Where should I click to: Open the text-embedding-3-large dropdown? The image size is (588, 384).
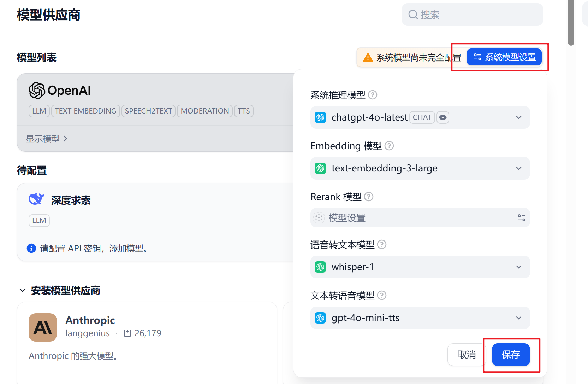(420, 168)
